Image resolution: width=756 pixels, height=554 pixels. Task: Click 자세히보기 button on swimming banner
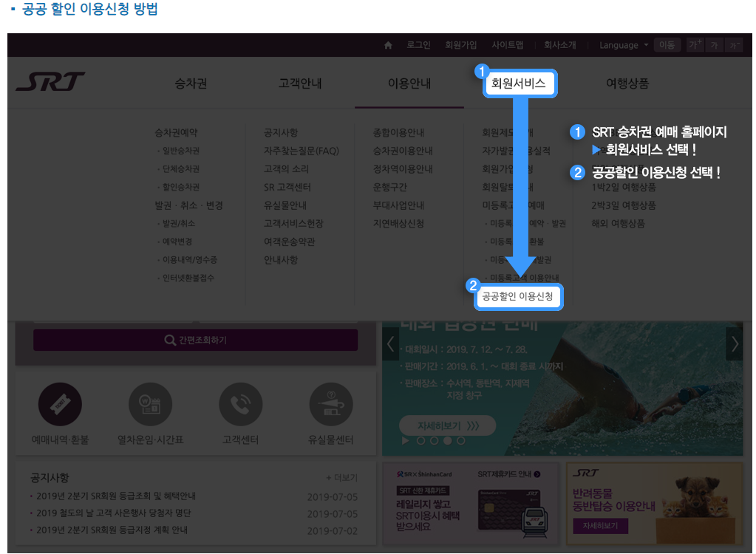pos(447,426)
